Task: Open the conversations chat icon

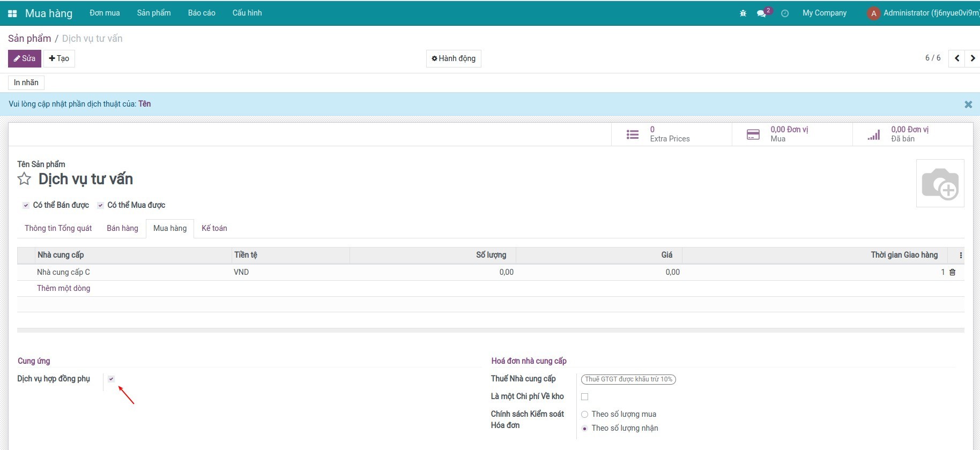Action: point(761,13)
